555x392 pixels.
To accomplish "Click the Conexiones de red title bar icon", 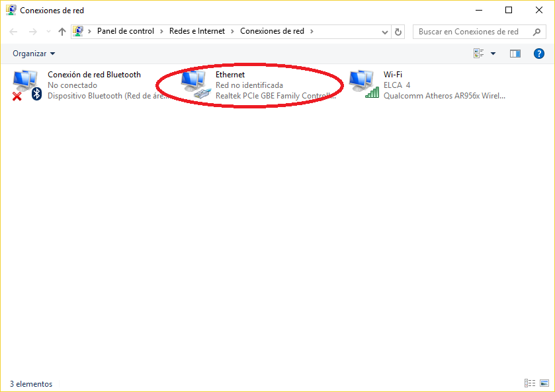I will pyautogui.click(x=11, y=11).
